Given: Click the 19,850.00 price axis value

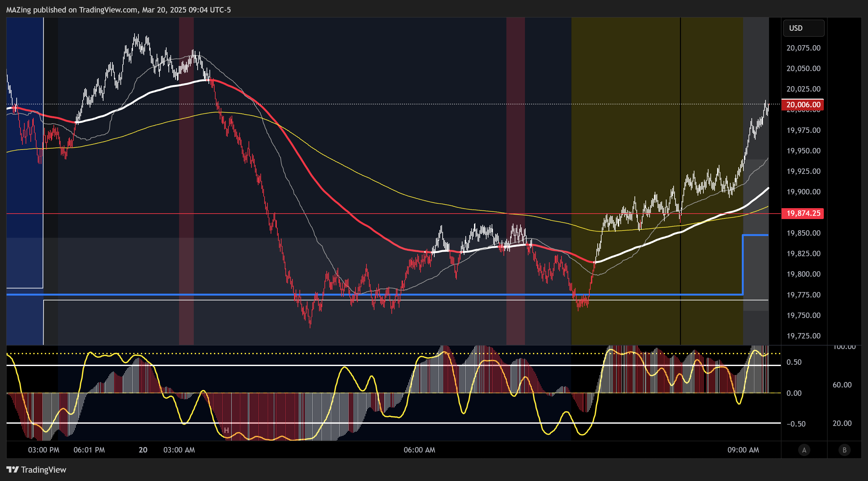Looking at the screenshot, I should [x=803, y=233].
